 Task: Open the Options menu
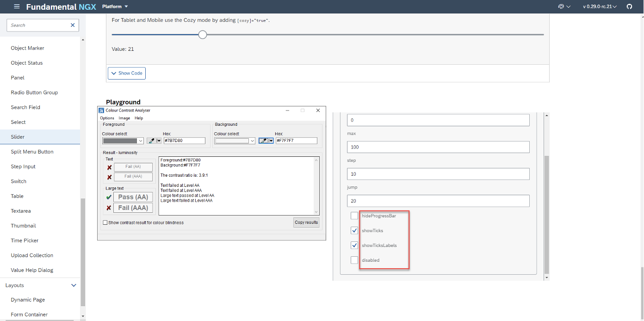coord(107,118)
